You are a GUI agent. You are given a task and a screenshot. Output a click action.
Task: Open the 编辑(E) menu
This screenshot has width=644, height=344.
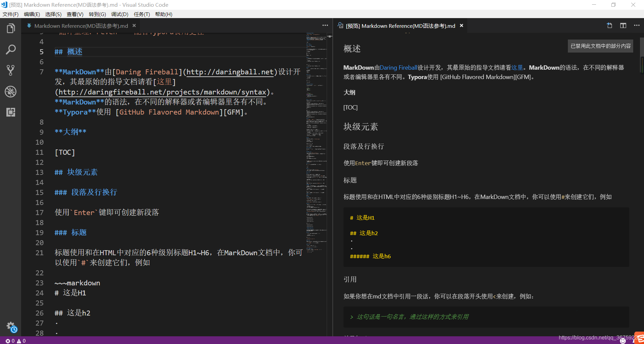pyautogui.click(x=32, y=14)
